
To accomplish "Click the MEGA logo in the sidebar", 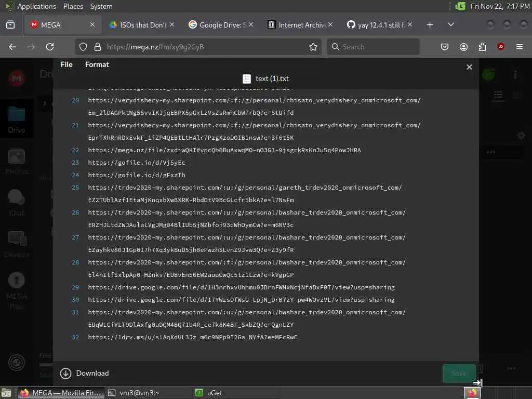I will tap(16, 78).
